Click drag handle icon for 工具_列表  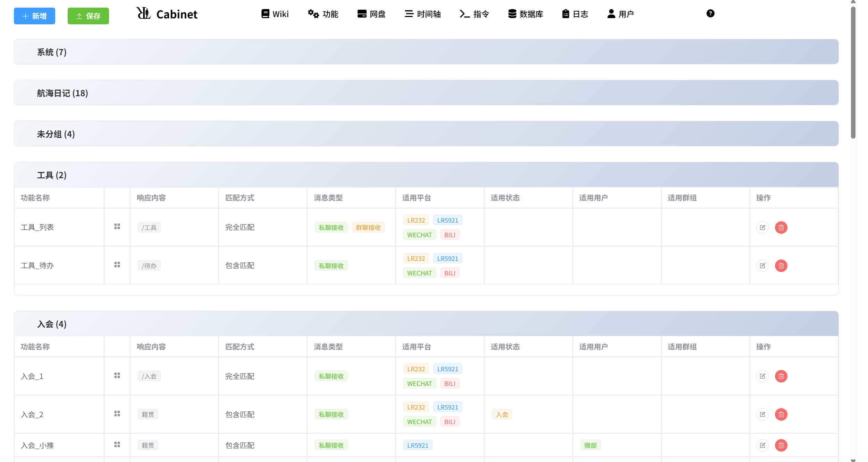tap(117, 226)
